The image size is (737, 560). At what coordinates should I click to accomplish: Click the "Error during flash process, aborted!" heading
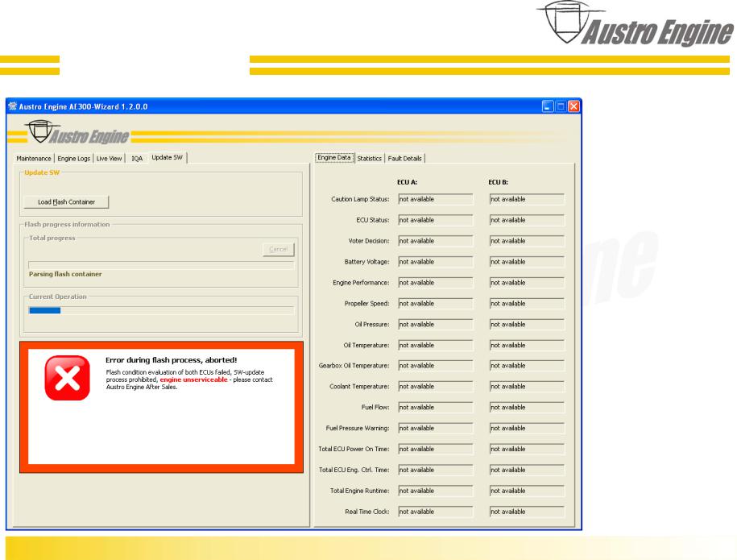point(171,360)
